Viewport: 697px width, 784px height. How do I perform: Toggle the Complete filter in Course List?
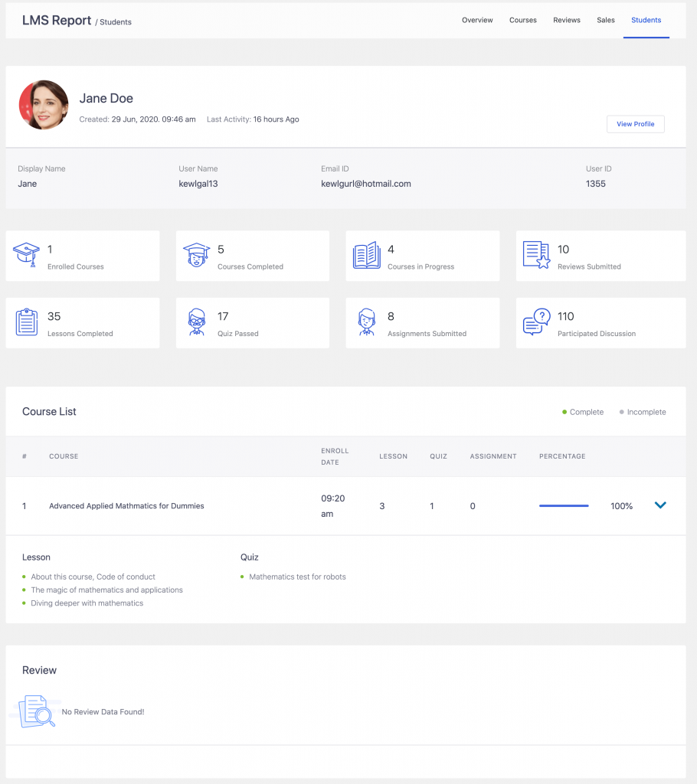(583, 412)
